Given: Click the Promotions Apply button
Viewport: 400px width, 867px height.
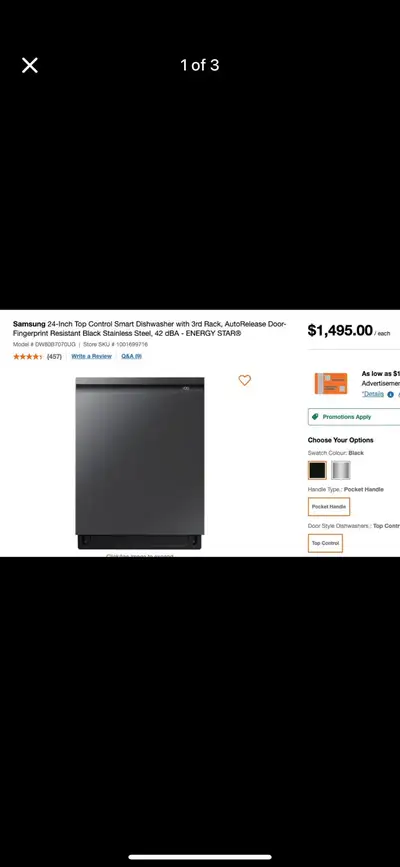Looking at the screenshot, I should (x=354, y=417).
